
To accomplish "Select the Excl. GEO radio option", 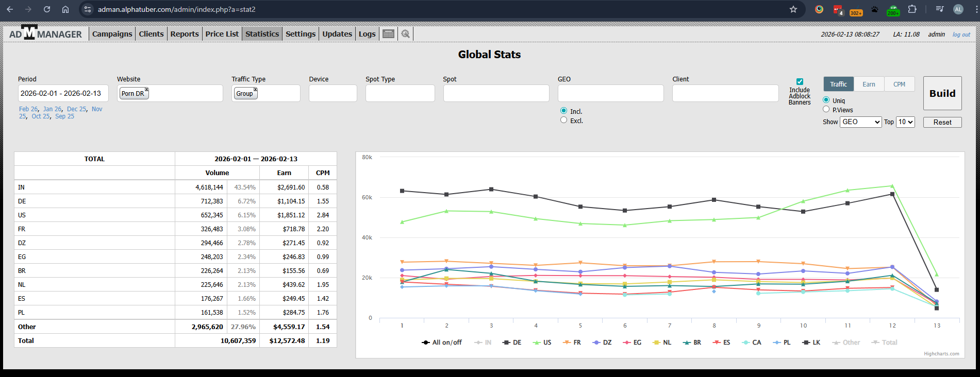I will pos(563,120).
